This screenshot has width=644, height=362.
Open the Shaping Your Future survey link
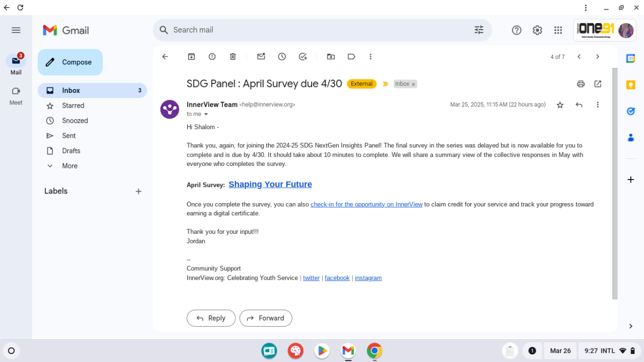270,185
